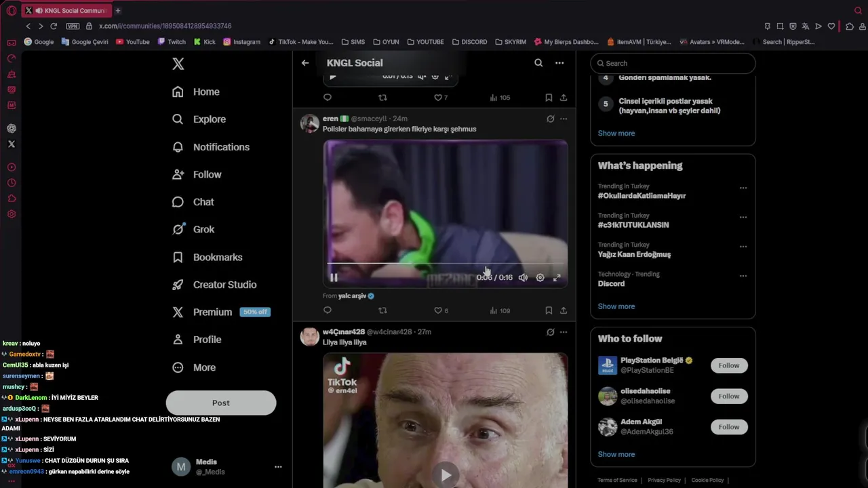Mute the eren post video
This screenshot has height=488, width=868.
523,277
